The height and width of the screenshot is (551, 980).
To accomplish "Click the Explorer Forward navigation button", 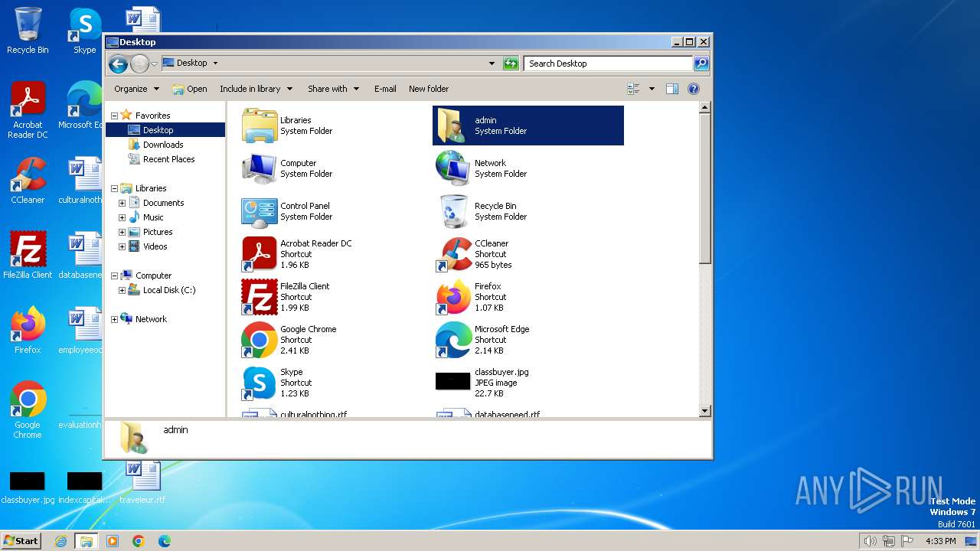I will 139,64.
